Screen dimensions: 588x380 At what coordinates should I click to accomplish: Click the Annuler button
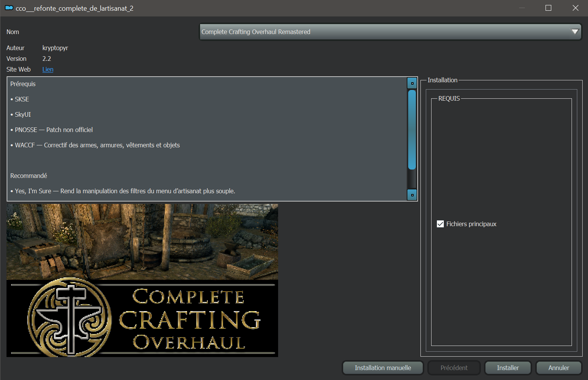coord(559,368)
